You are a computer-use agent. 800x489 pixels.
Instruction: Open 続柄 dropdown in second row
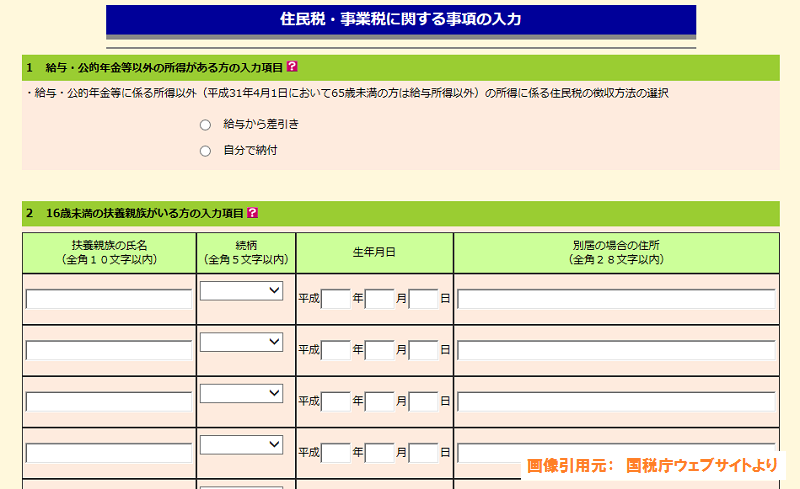pyautogui.click(x=241, y=342)
